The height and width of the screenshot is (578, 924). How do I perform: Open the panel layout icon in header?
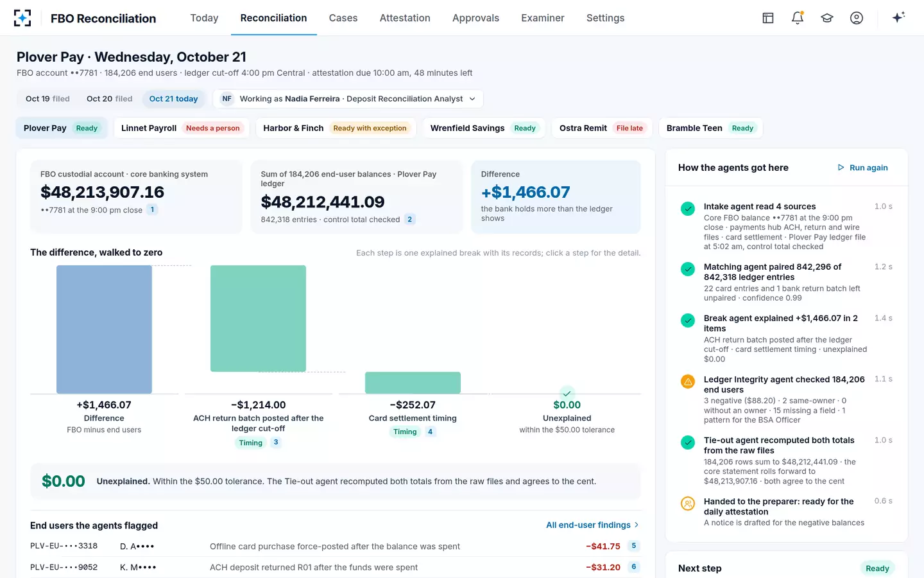(x=768, y=18)
